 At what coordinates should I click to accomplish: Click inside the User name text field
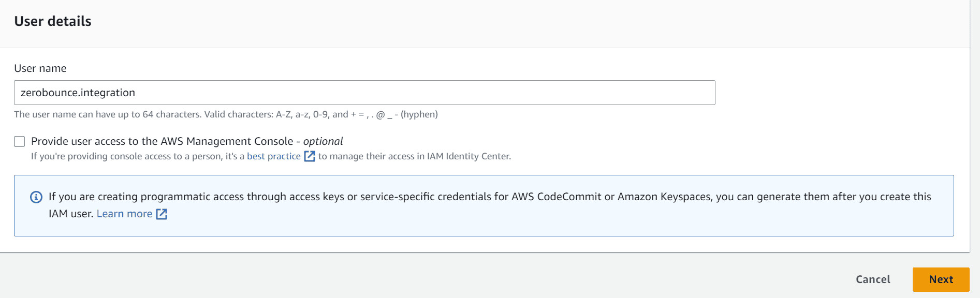pos(362,92)
